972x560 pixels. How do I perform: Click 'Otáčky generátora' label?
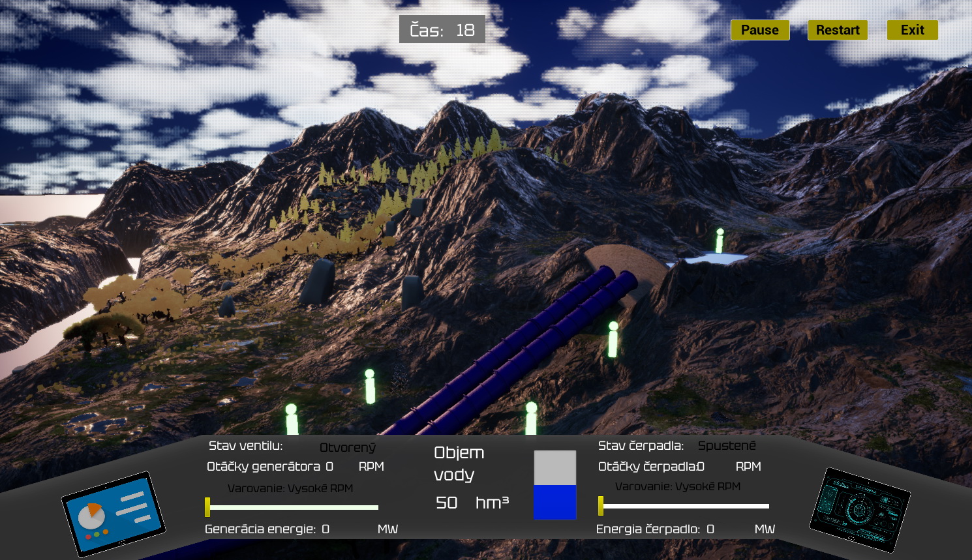coord(263,466)
